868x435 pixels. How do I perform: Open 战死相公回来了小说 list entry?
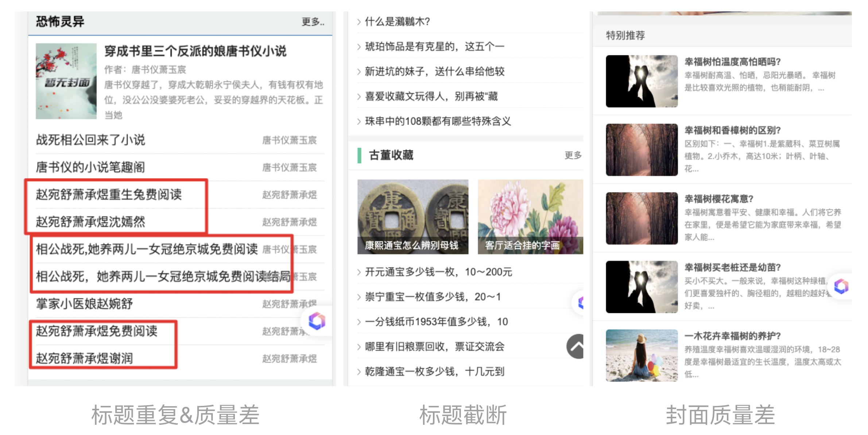pyautogui.click(x=90, y=140)
